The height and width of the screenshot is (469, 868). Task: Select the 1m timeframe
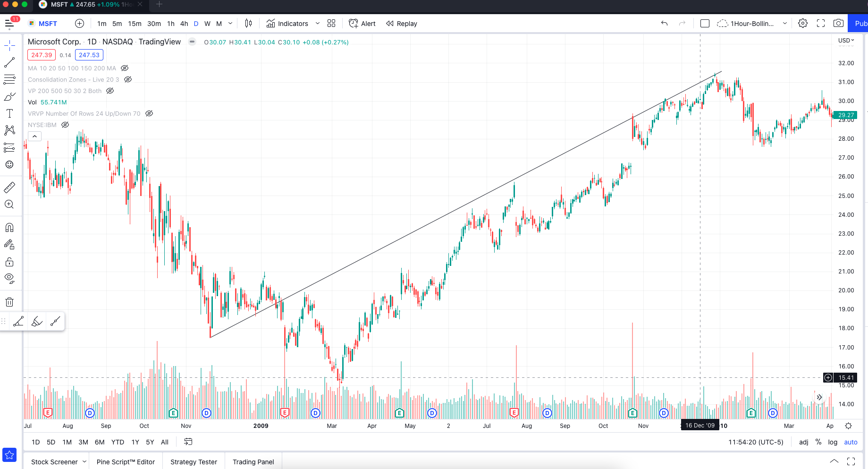coord(101,24)
